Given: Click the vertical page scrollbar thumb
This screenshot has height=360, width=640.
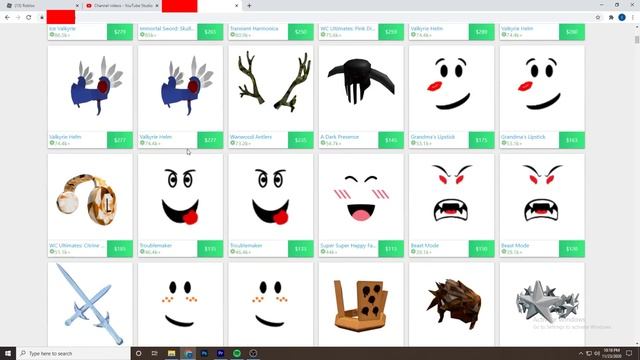Looking at the screenshot, I should (x=637, y=40).
